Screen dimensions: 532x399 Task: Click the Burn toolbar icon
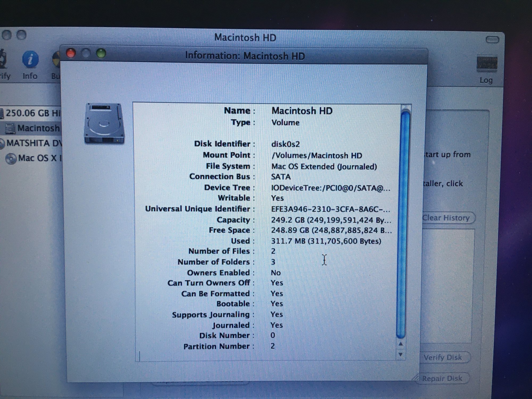[x=56, y=60]
